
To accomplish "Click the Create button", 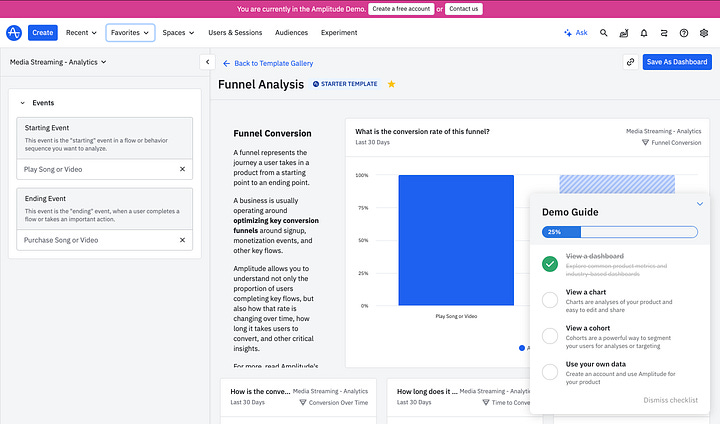I will [43, 33].
